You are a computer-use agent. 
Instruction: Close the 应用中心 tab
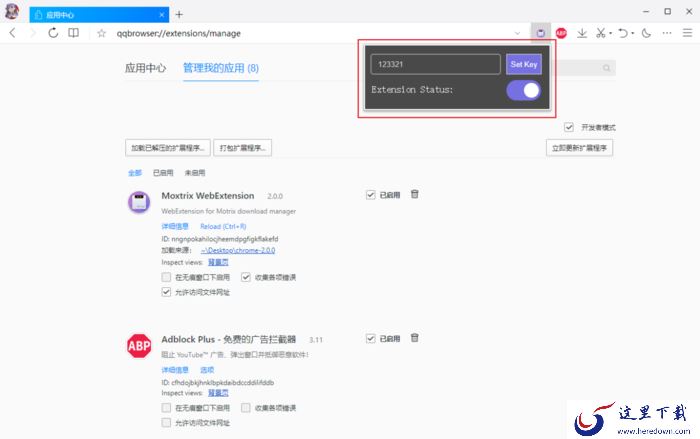162,15
